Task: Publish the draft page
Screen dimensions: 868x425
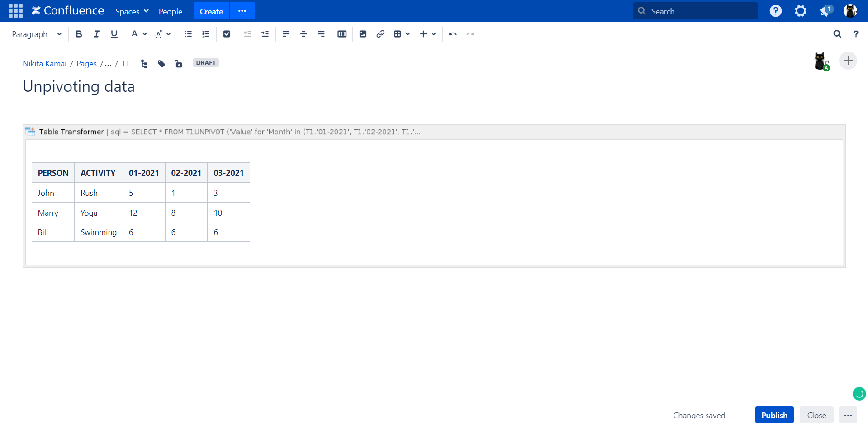Action: pyautogui.click(x=774, y=415)
